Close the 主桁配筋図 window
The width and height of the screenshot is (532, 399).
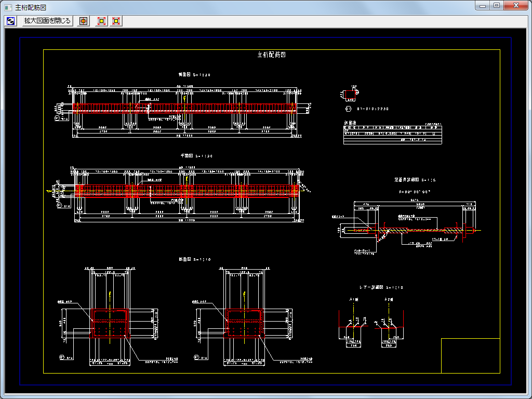tap(516, 5)
